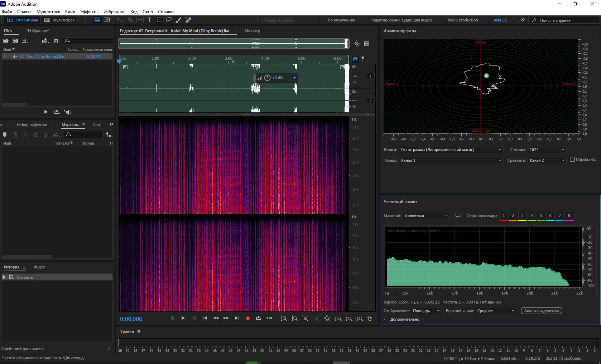Toggle timeline snapping magnet
The width and height of the screenshot is (601, 364).
click(355, 59)
